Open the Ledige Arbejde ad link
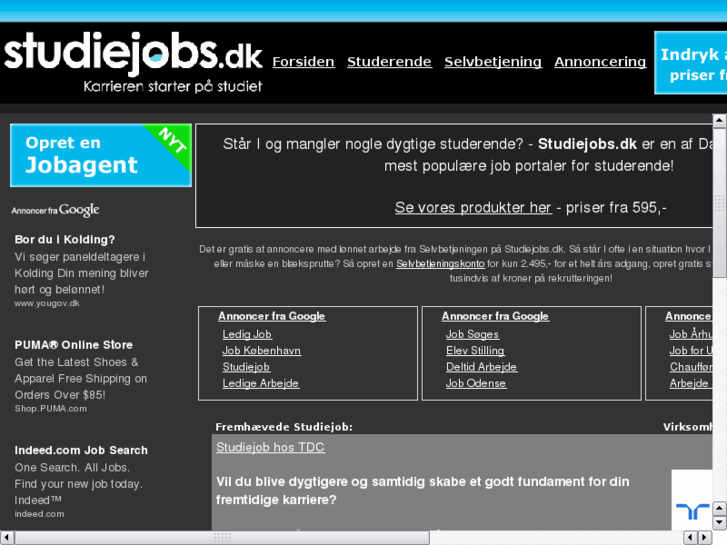 (x=261, y=384)
